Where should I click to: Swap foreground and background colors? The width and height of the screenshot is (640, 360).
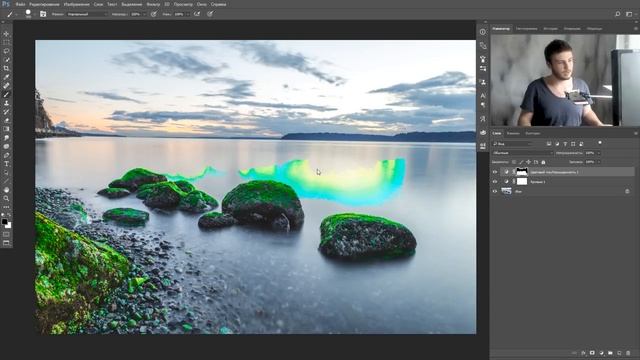[9, 215]
